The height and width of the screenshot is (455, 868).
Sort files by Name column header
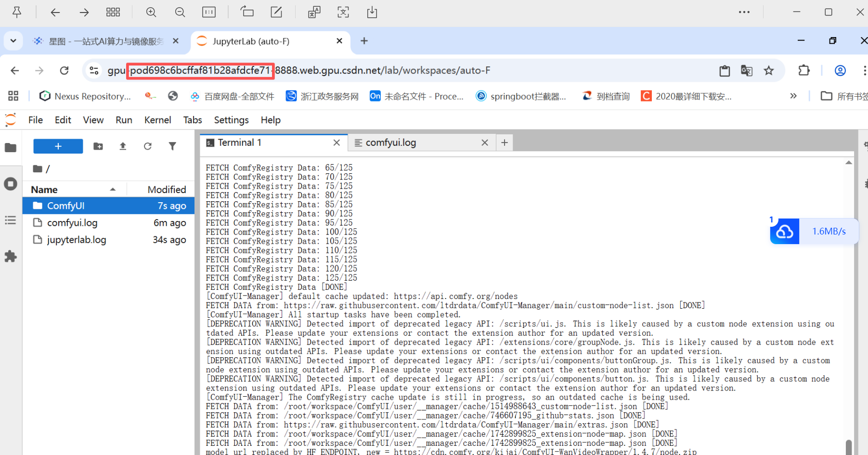point(75,189)
